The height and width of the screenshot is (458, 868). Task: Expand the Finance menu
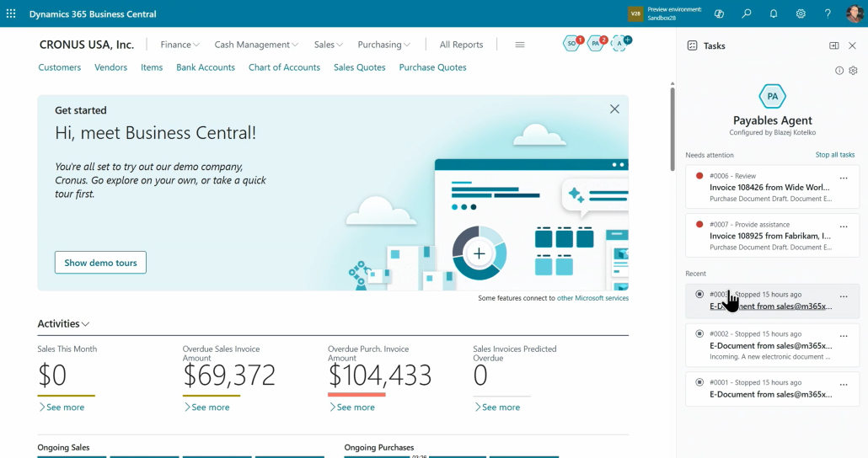click(179, 45)
